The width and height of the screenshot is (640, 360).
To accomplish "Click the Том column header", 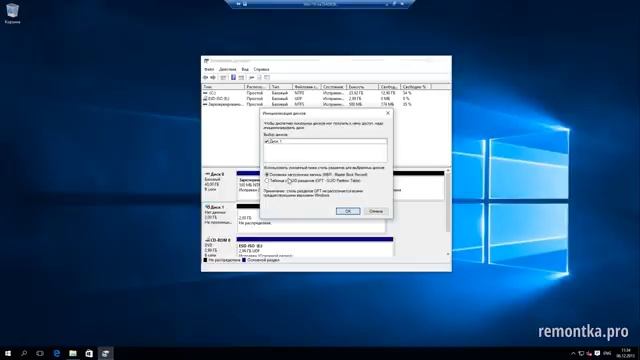I will pyautogui.click(x=223, y=87).
